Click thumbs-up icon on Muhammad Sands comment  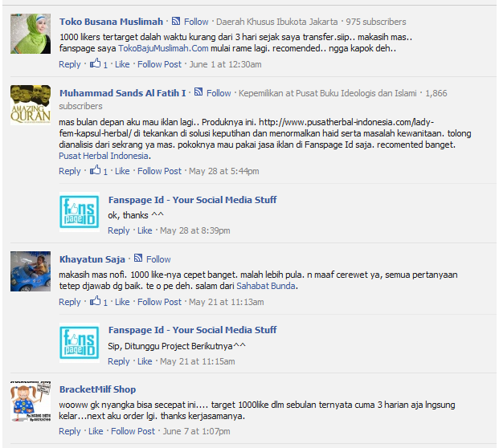(x=95, y=170)
